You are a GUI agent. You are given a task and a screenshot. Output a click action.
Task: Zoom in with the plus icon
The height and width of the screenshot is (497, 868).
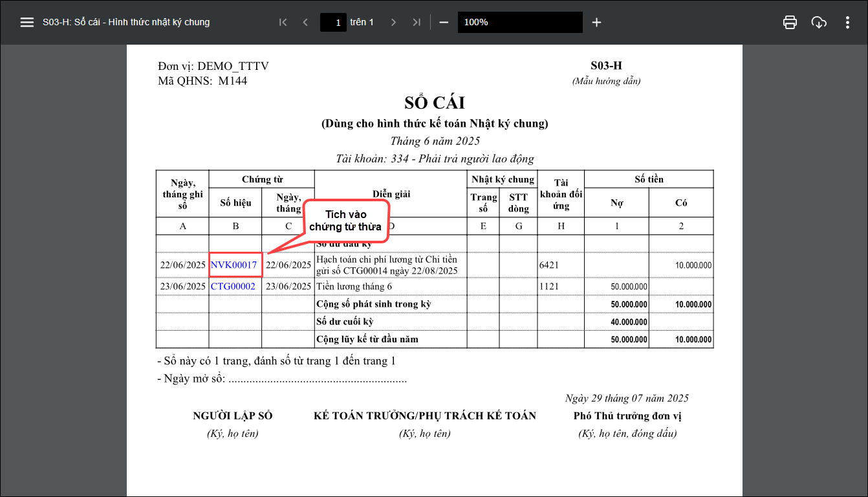(x=596, y=22)
